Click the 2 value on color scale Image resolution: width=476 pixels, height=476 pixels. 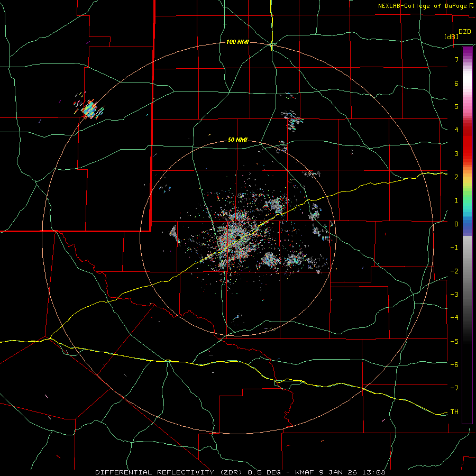click(x=456, y=177)
